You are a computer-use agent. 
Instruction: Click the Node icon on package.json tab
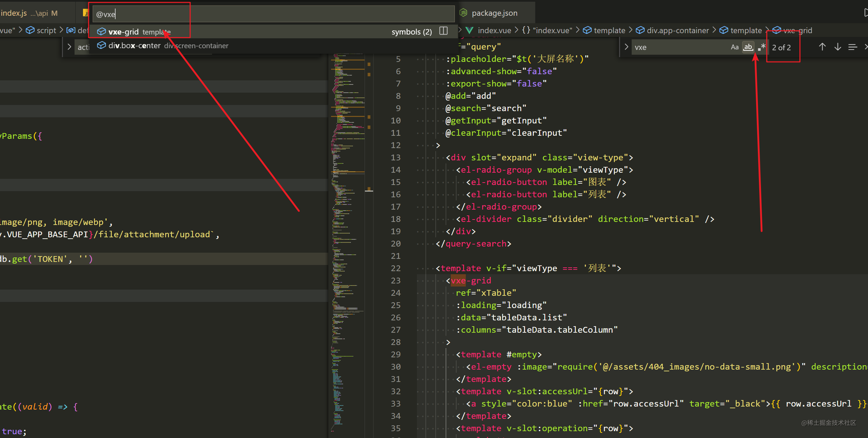coord(463,13)
